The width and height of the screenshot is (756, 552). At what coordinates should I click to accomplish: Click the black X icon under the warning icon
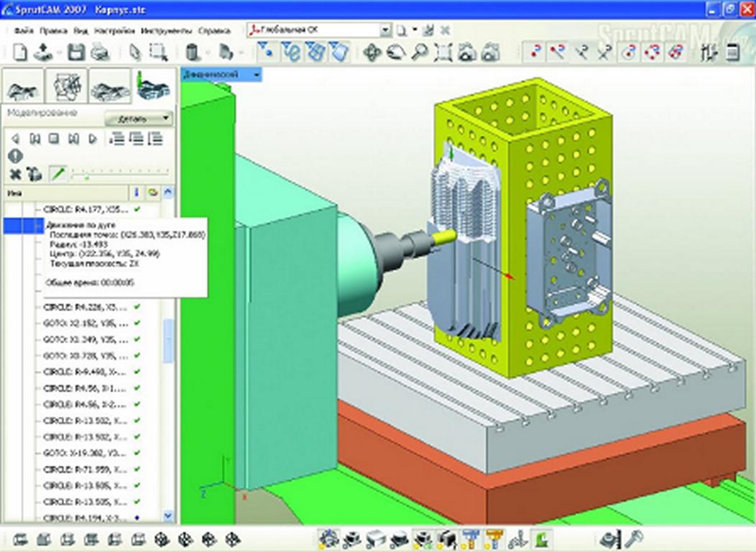(x=15, y=173)
